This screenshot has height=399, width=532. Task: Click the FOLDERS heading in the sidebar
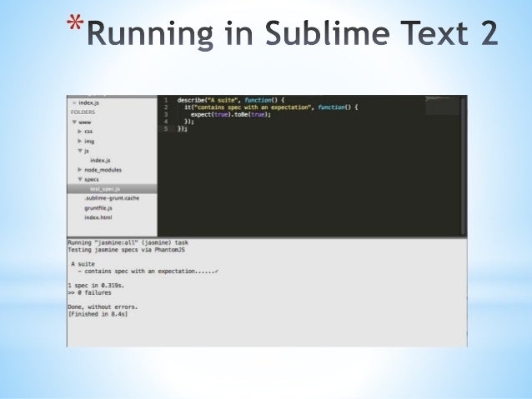point(83,112)
